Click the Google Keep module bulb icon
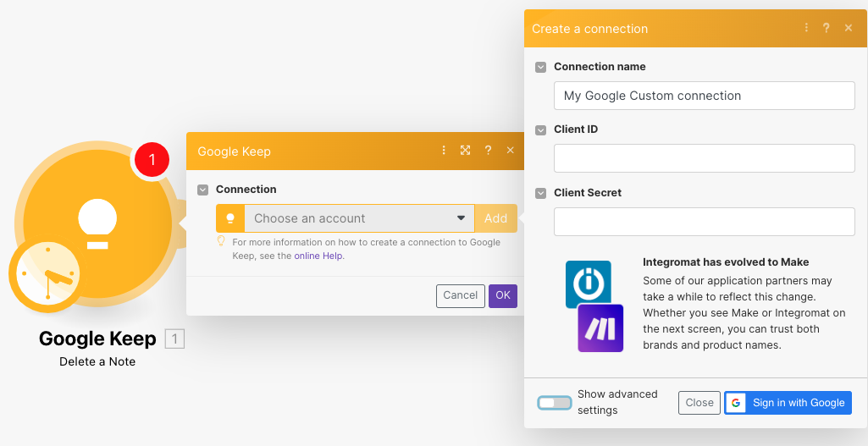The width and height of the screenshot is (868, 446). (97, 223)
